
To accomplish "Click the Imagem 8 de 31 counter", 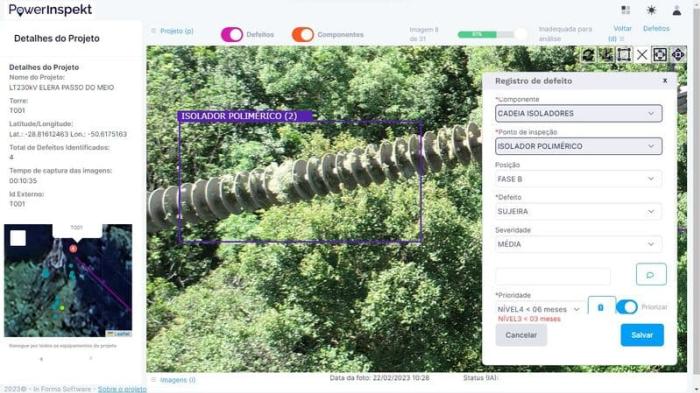I will click(x=424, y=34).
